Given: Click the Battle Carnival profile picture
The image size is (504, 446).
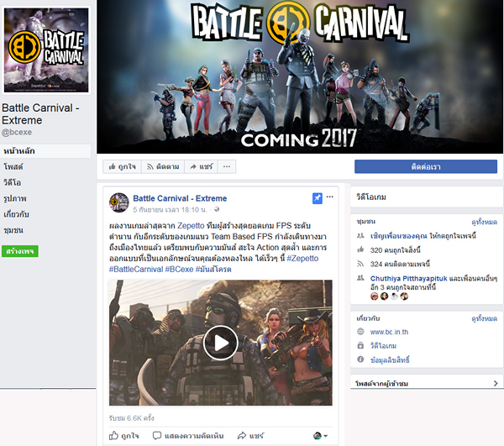Looking at the screenshot, I should coord(47,50).
